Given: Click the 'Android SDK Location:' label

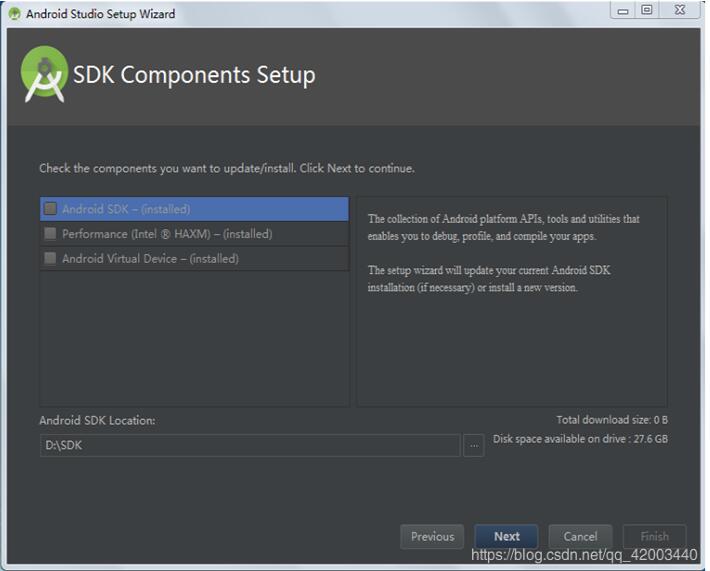Looking at the screenshot, I should click(x=97, y=420).
